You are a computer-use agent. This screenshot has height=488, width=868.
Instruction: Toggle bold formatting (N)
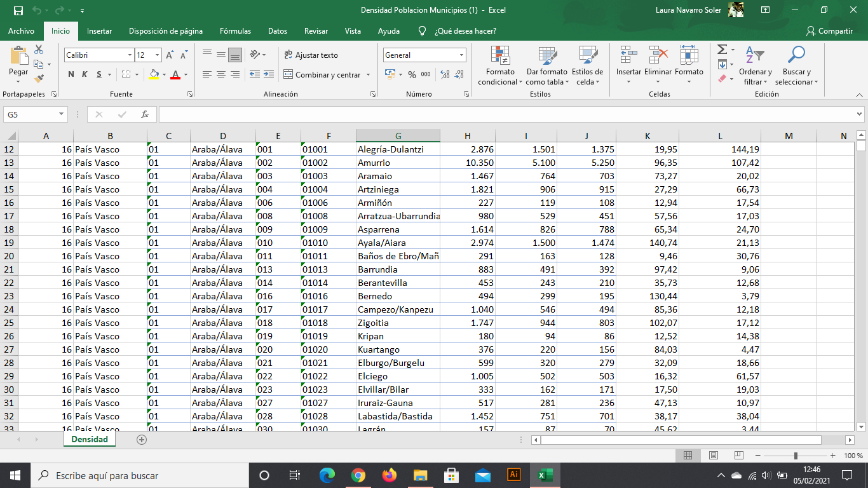click(71, 75)
